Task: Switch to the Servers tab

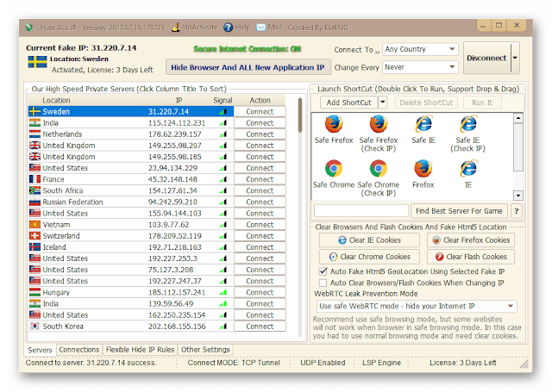Action: [40, 350]
